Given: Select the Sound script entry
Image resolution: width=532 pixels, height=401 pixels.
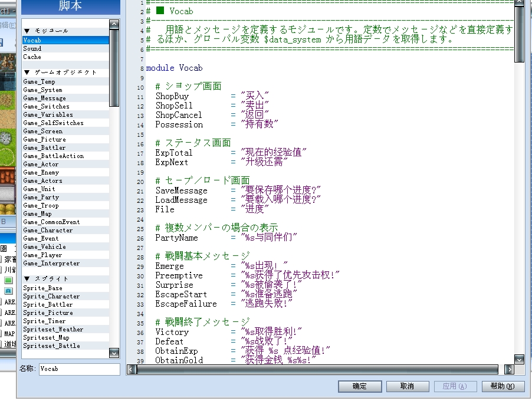Looking at the screenshot, I should tap(66, 48).
